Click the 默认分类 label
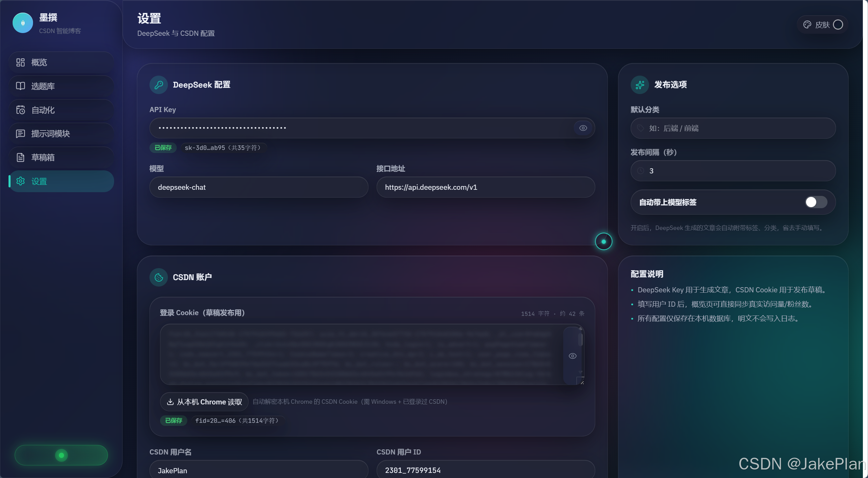The width and height of the screenshot is (868, 478). [645, 110]
